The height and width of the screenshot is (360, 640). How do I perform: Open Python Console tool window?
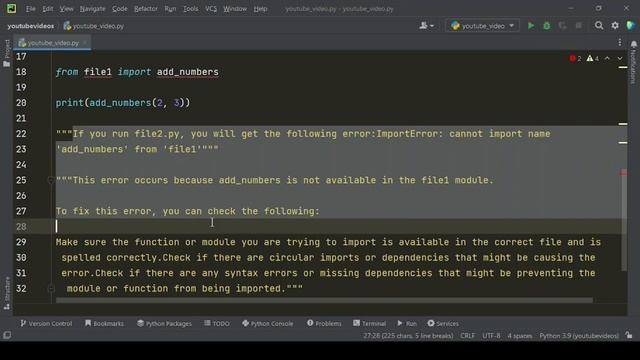(267, 323)
